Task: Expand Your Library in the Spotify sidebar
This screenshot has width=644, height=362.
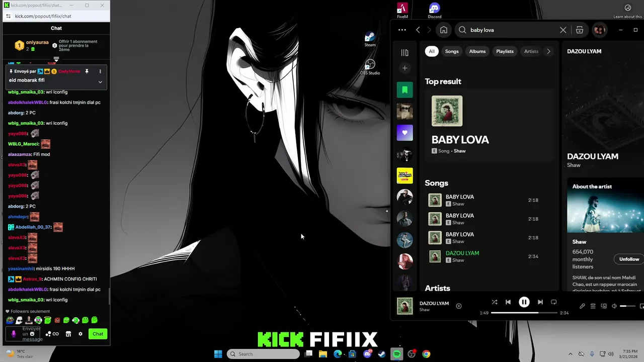Action: [405, 52]
